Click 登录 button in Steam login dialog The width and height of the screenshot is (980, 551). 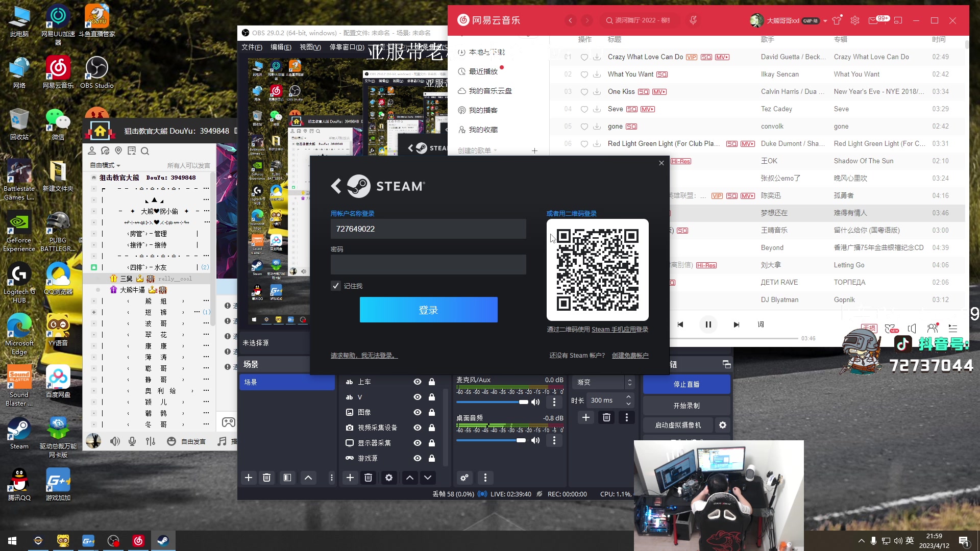(428, 310)
